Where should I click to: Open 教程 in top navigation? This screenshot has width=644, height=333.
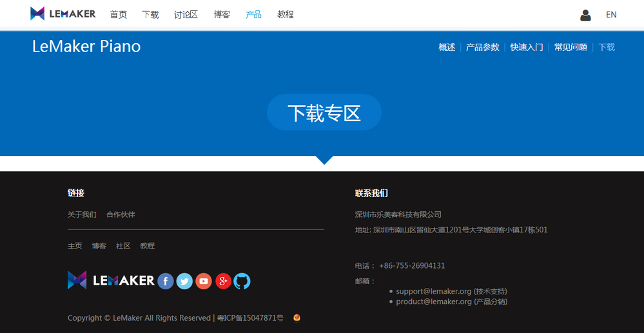coord(286,15)
